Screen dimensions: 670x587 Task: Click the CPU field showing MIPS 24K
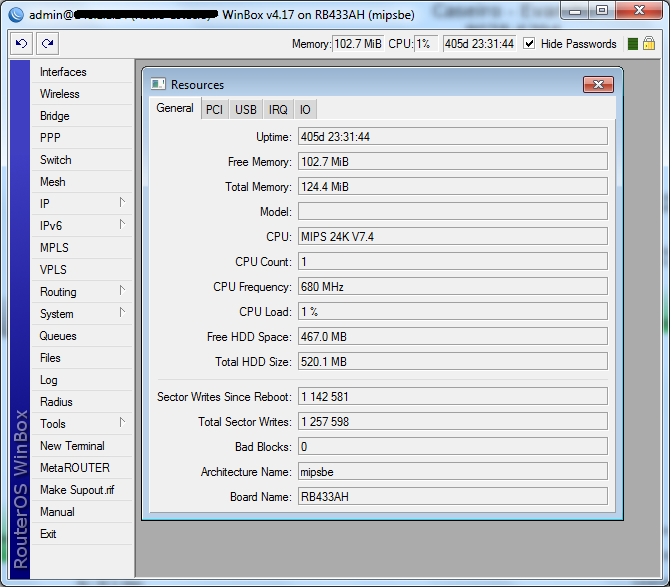453,237
